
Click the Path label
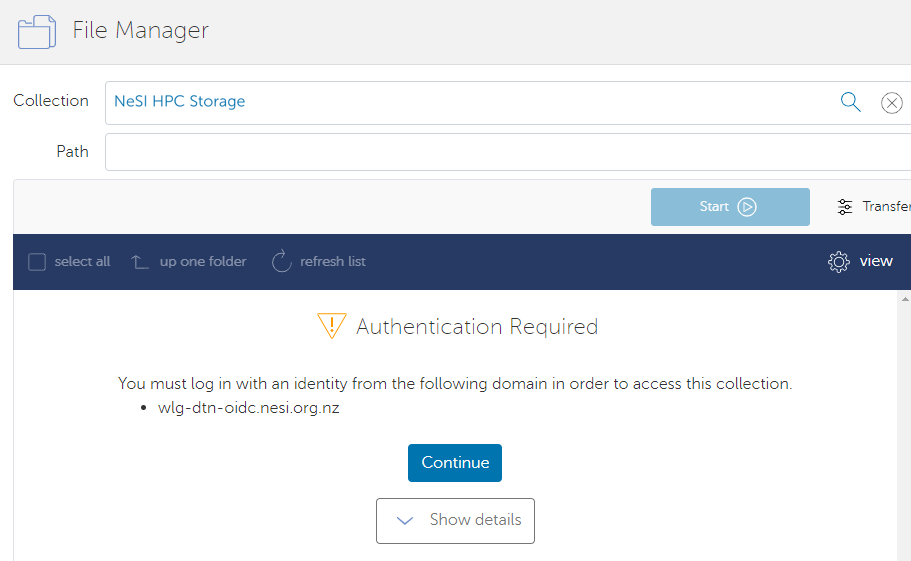pyautogui.click(x=72, y=152)
